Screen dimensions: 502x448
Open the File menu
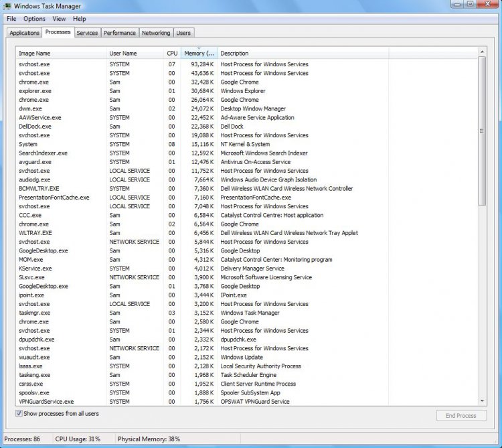[x=11, y=19]
